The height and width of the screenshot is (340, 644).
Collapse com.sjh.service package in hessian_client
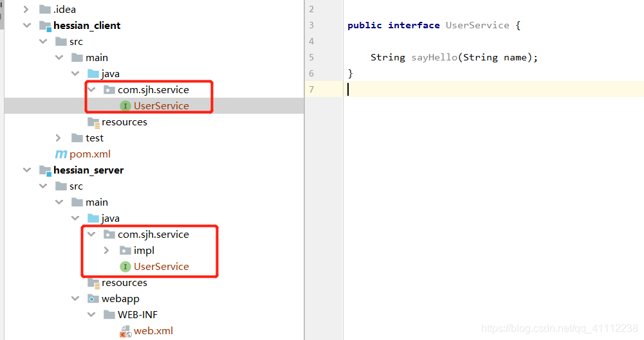click(91, 89)
